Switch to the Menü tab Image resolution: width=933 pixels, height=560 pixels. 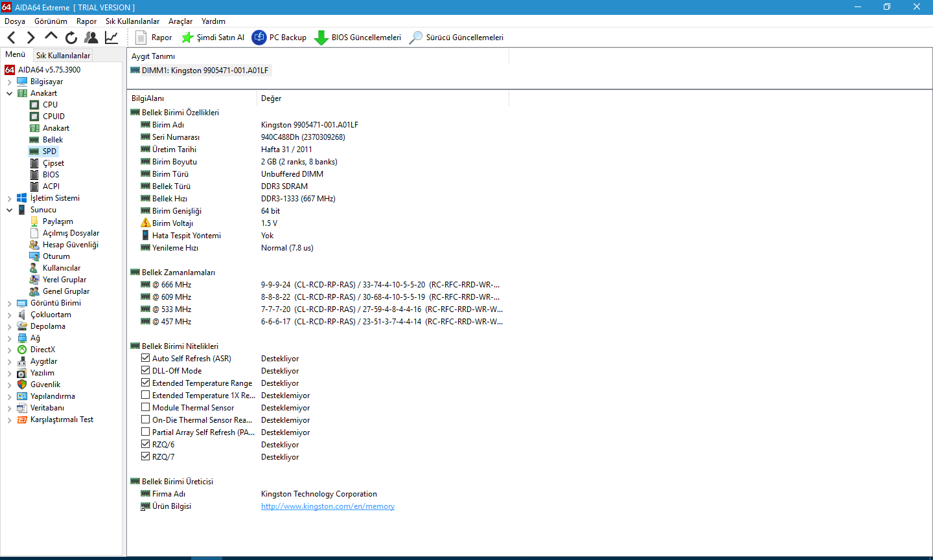tap(16, 54)
